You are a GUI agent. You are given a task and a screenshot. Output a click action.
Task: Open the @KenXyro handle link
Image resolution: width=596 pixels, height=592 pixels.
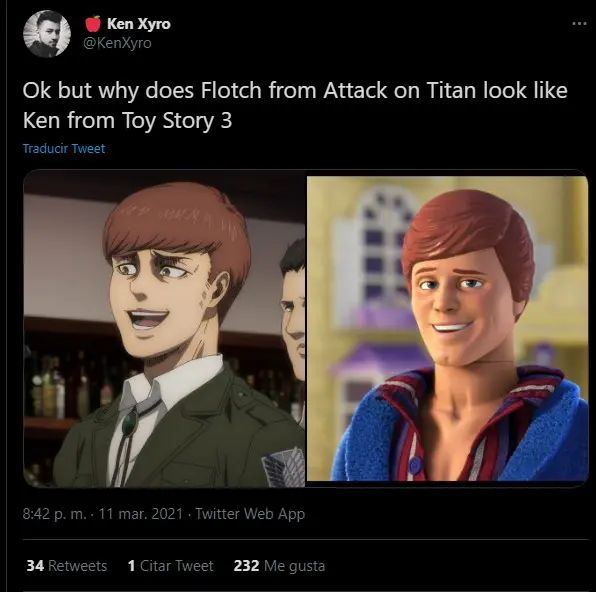[x=117, y=43]
